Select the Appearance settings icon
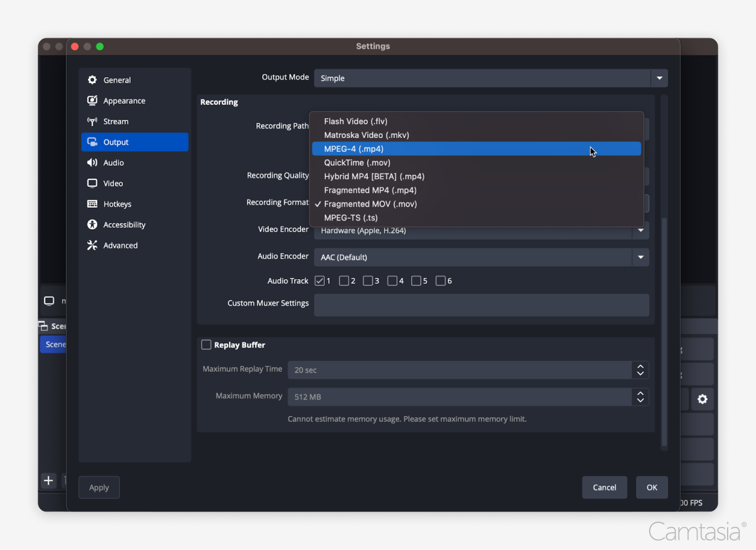This screenshot has width=756, height=550. 93,100
